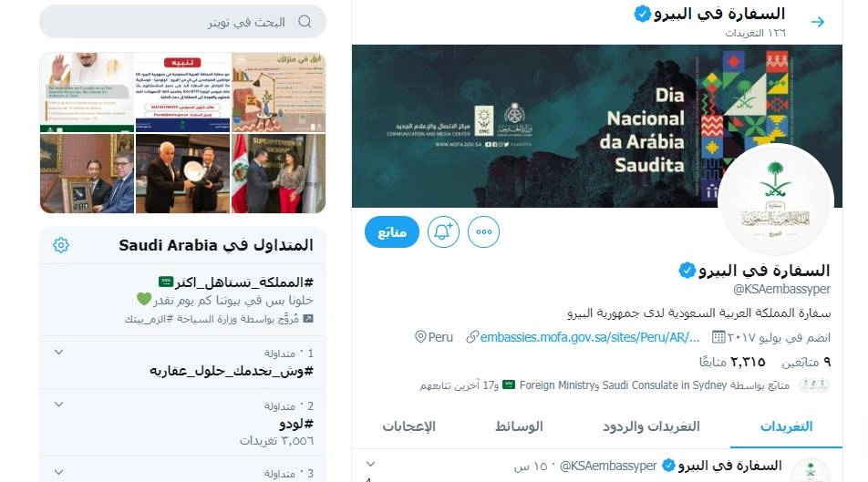Switch to the التغريدات والردود tab
The height and width of the screenshot is (482, 868).
coord(651,426)
